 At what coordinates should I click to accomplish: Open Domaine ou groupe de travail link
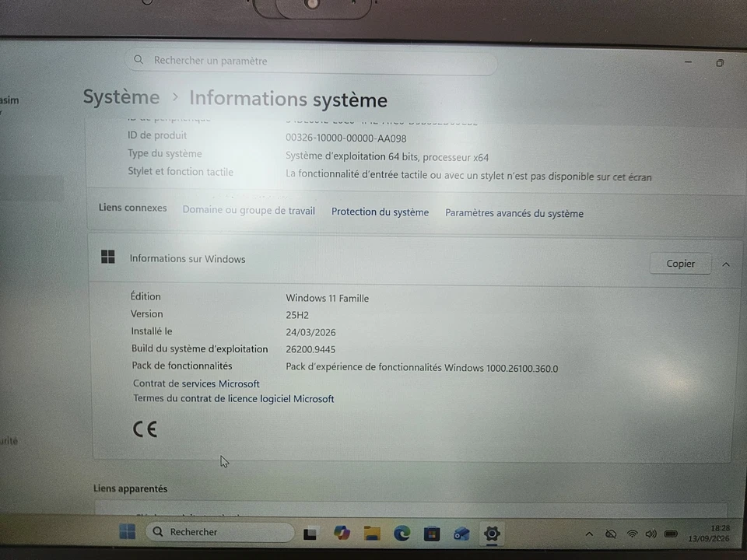pyautogui.click(x=249, y=211)
